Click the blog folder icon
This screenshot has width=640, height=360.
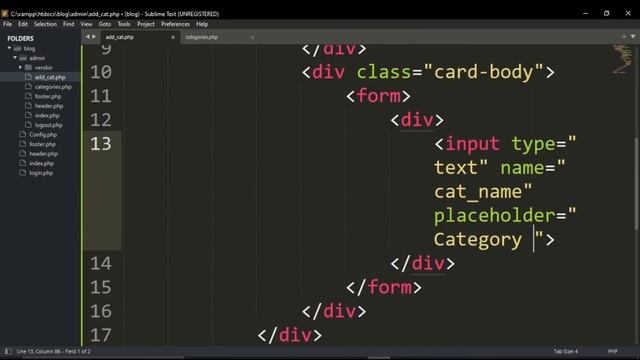(17, 48)
